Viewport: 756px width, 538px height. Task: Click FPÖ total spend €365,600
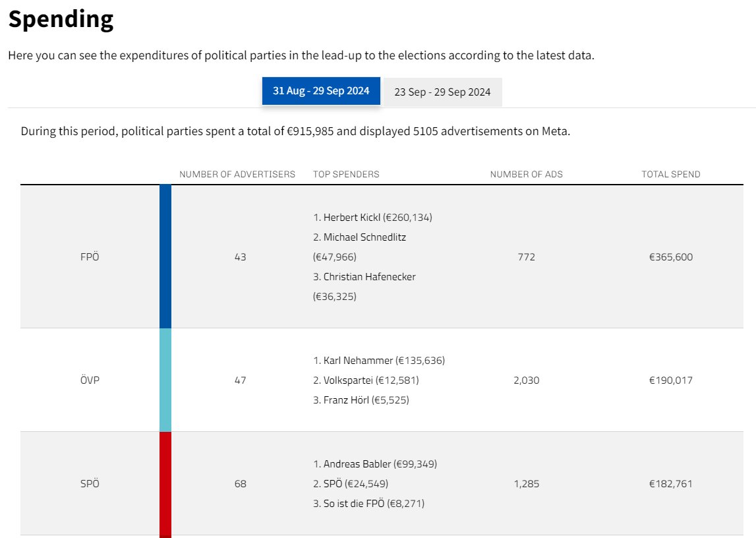coord(671,257)
